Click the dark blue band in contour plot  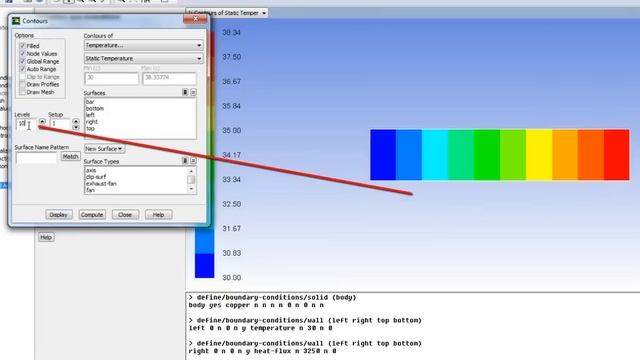click(x=383, y=155)
